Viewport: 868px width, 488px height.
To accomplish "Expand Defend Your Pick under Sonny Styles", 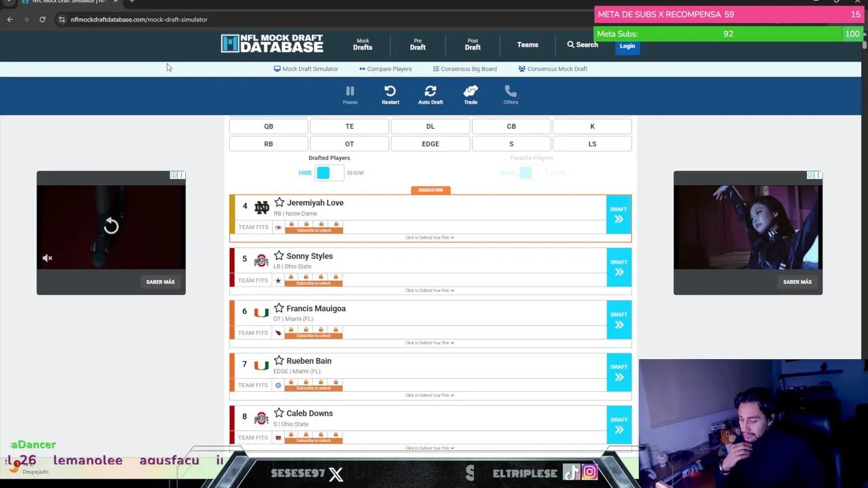I will click(x=430, y=291).
